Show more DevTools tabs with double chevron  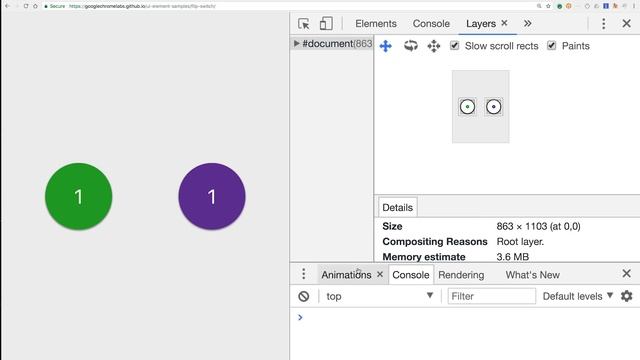point(528,24)
